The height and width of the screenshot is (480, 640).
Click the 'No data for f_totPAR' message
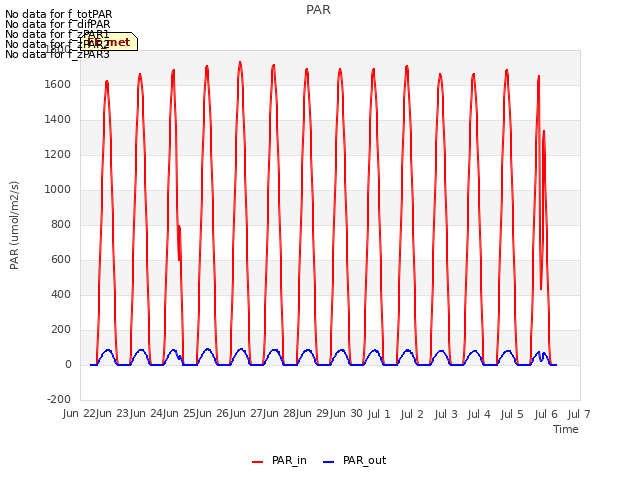(x=58, y=14)
